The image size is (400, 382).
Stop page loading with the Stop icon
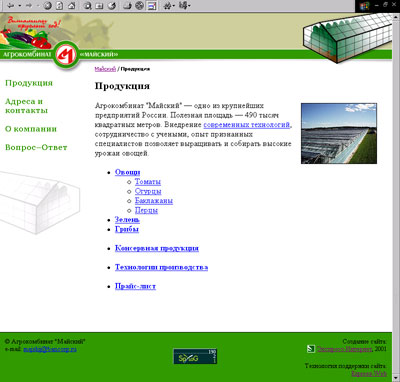click(x=48, y=6)
